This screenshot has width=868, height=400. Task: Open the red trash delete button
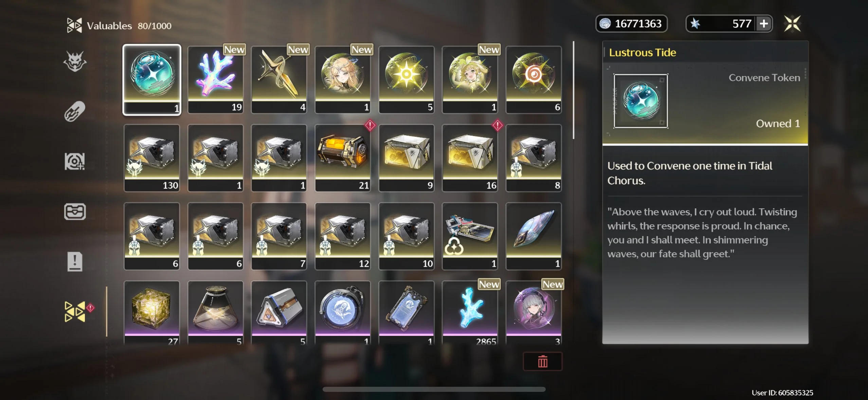pos(542,361)
